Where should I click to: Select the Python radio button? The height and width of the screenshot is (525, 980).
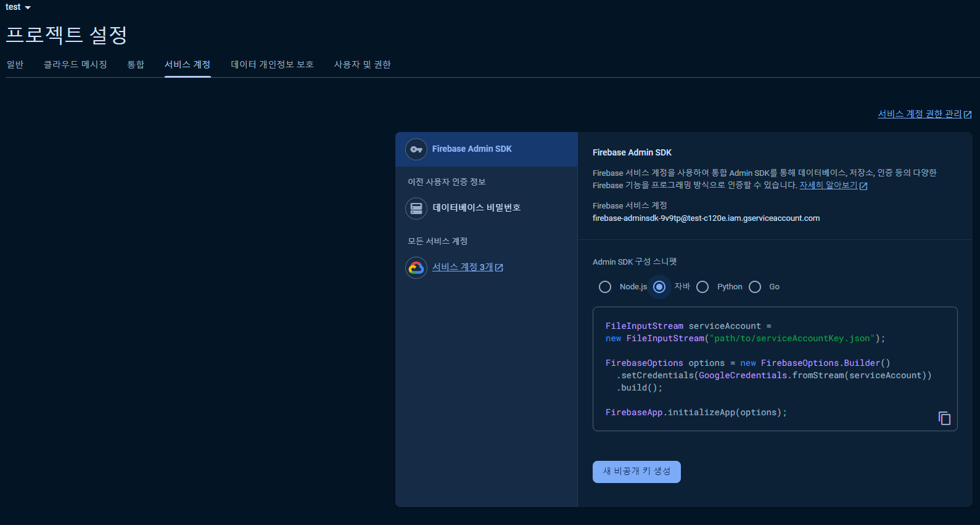(x=702, y=287)
